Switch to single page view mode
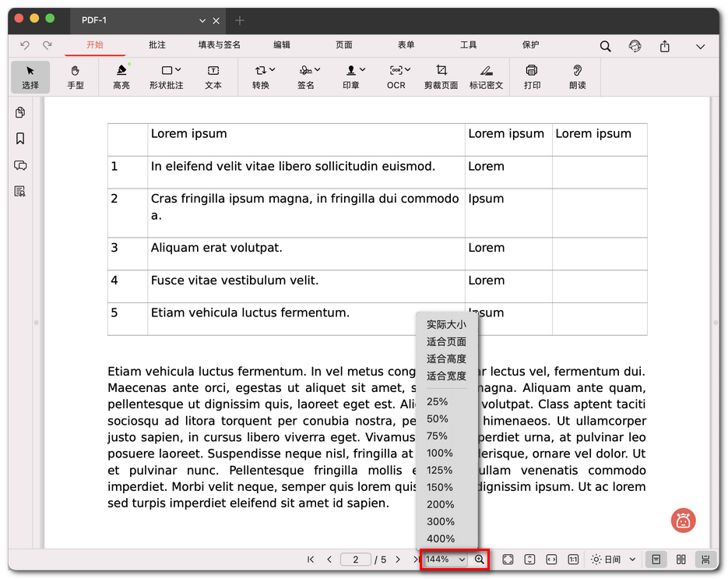The width and height of the screenshot is (728, 579). (x=656, y=560)
